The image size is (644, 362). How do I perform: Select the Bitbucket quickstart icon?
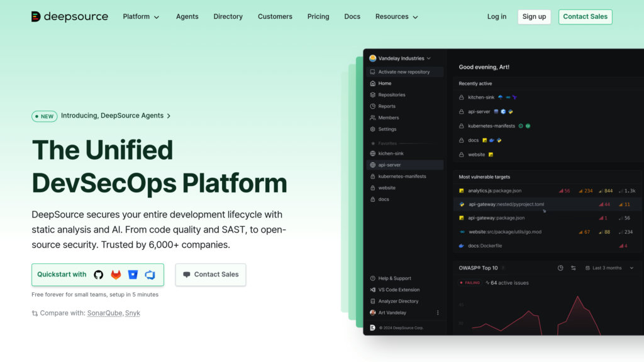pyautogui.click(x=133, y=275)
